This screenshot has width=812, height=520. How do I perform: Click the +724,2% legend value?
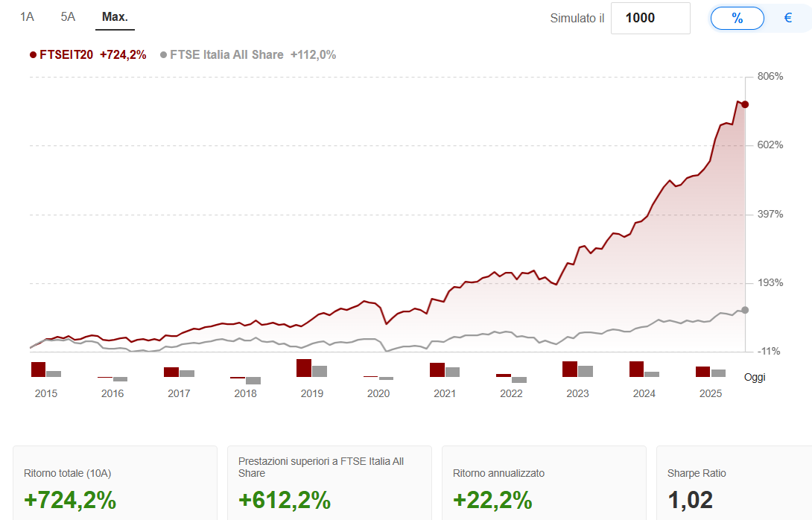point(123,55)
